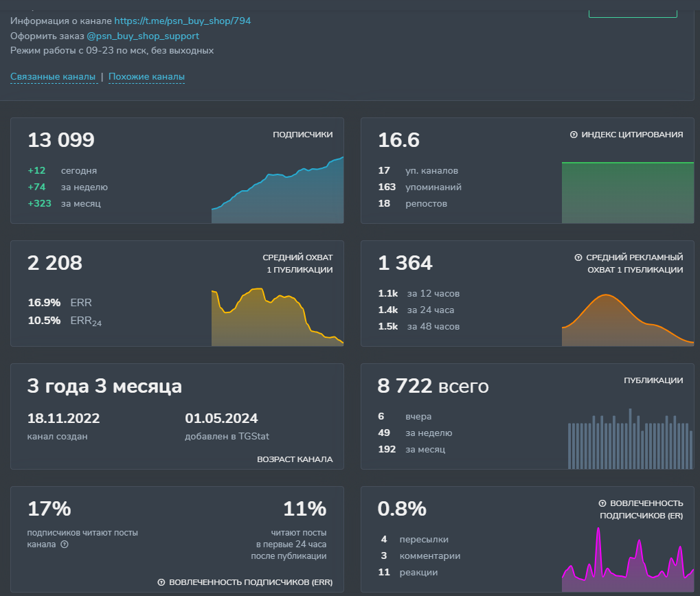Expand the Связанные каналы list
The height and width of the screenshot is (596, 700).
53,77
